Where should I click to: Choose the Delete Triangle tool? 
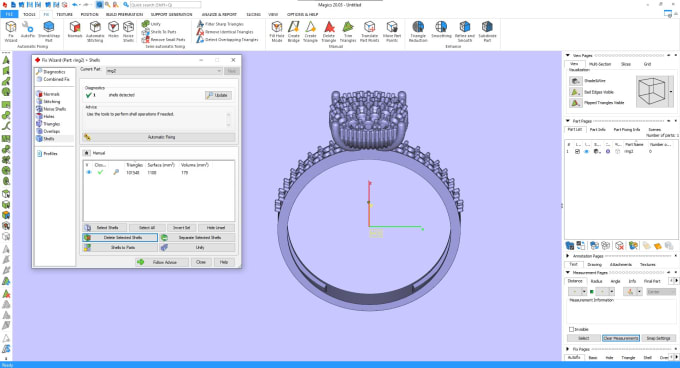coord(329,31)
